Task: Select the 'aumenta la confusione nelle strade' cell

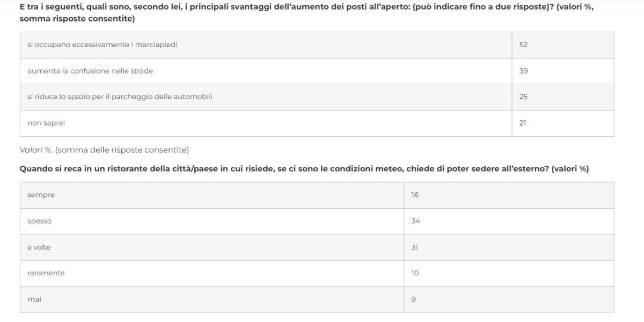Action: [90, 71]
